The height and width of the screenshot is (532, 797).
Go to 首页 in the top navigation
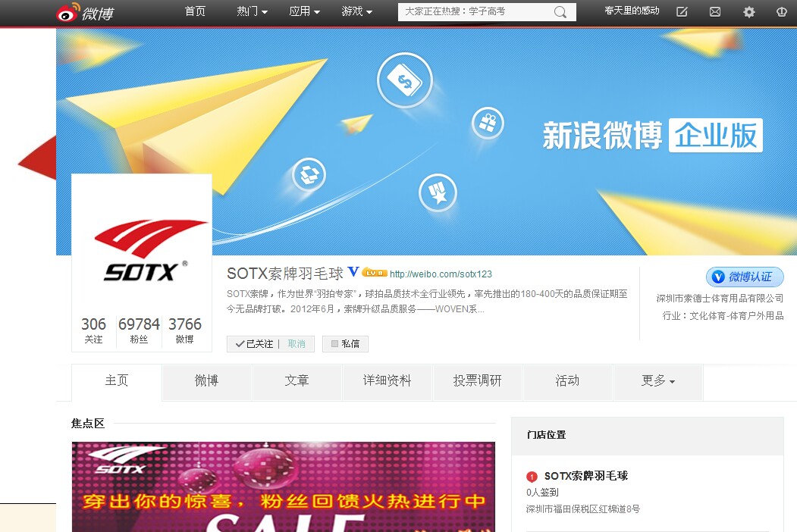pyautogui.click(x=195, y=11)
